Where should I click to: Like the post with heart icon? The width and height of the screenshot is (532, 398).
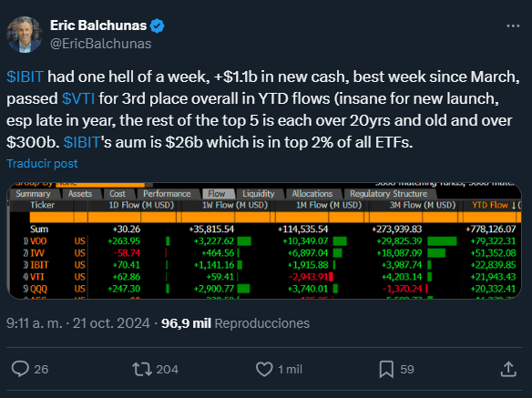264,369
